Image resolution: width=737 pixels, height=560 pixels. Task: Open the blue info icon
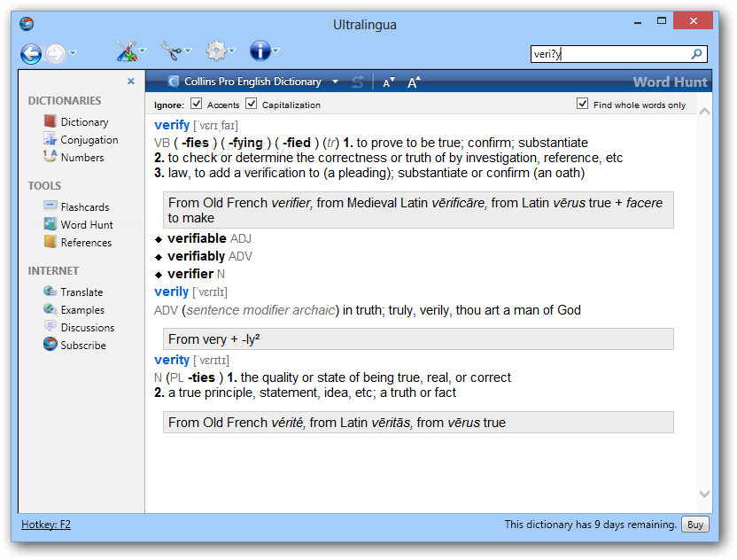click(x=260, y=51)
